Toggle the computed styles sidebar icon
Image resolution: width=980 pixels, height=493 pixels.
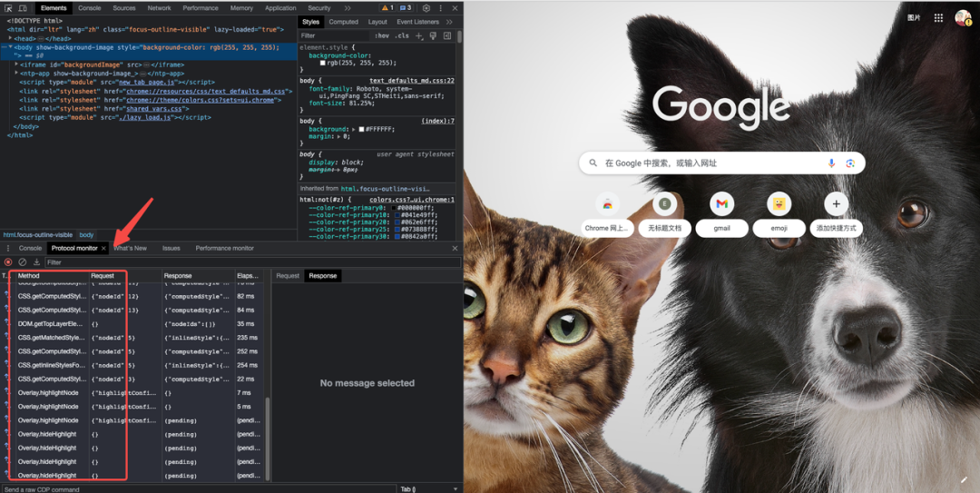[x=447, y=35]
